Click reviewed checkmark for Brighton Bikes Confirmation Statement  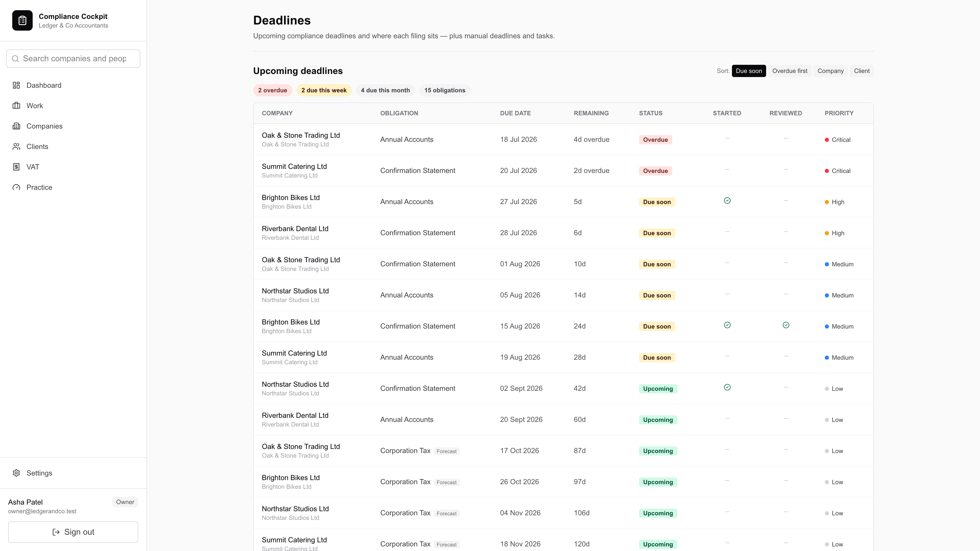pos(786,325)
